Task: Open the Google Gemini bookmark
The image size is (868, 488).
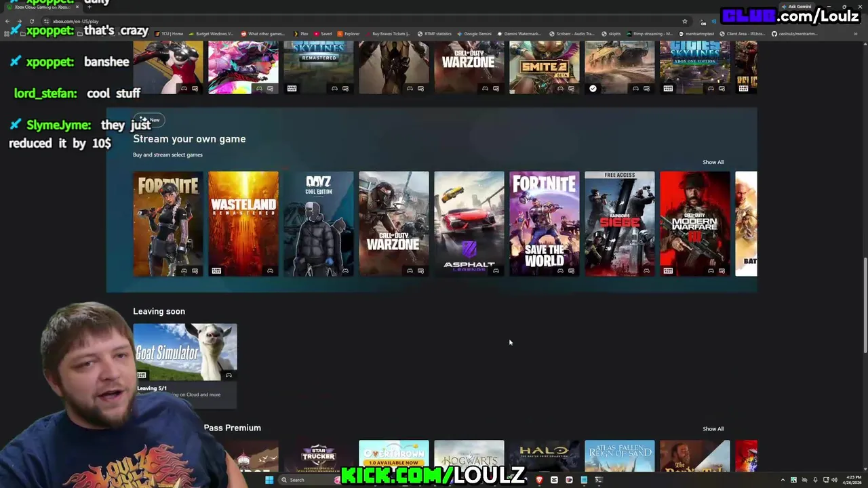Action: point(475,34)
